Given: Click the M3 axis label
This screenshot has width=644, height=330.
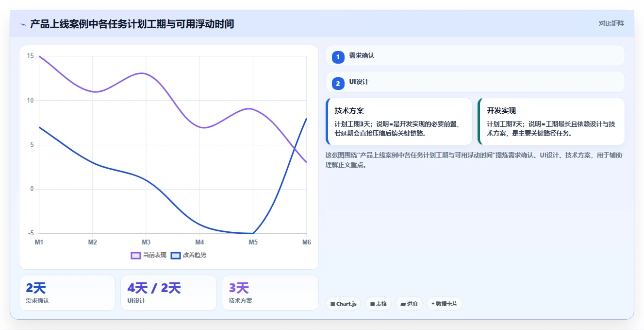Looking at the screenshot, I should point(146,242).
